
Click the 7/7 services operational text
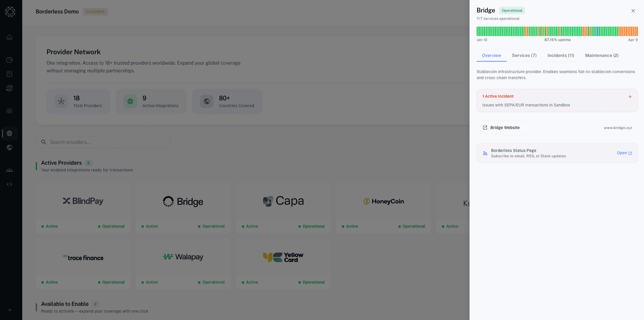498,19
